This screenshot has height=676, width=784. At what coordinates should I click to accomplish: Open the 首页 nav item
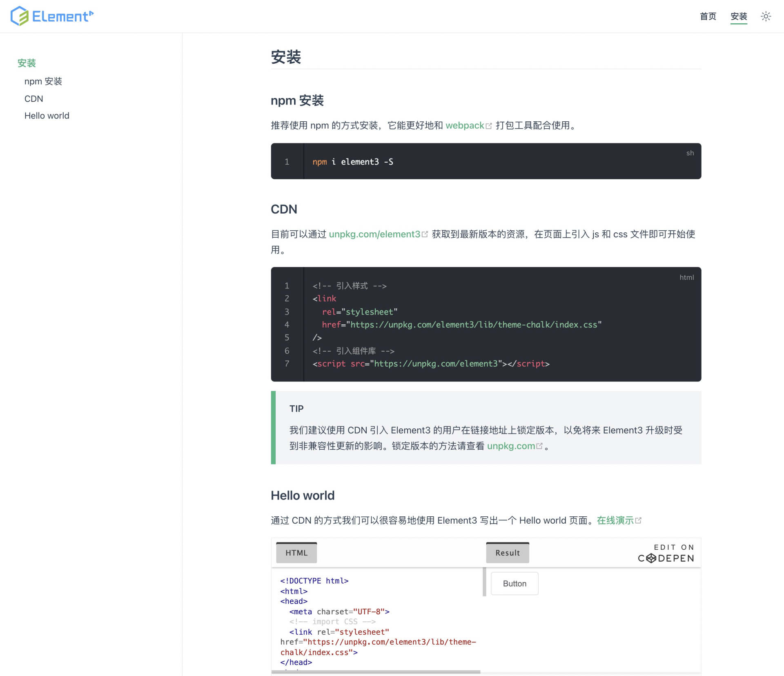[708, 16]
